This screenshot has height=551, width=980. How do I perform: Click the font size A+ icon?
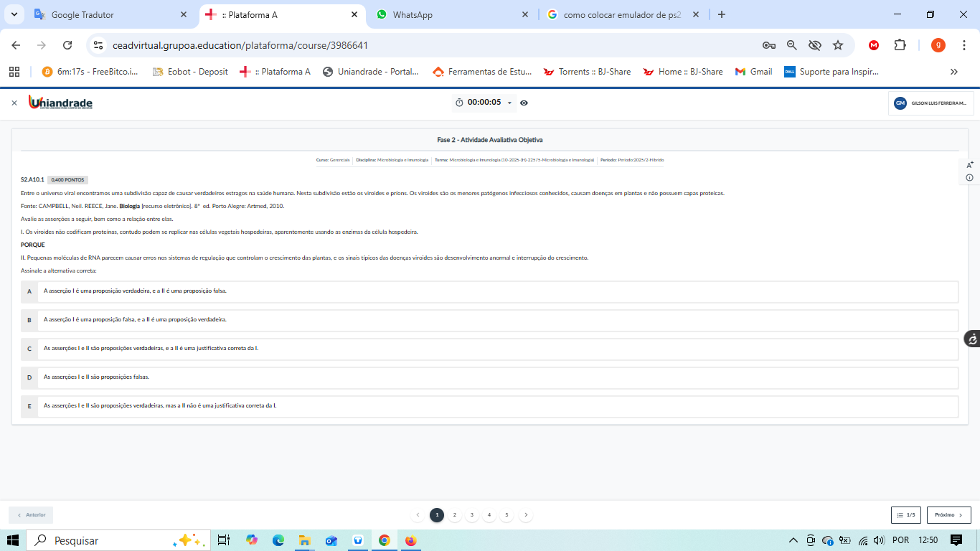tap(970, 164)
